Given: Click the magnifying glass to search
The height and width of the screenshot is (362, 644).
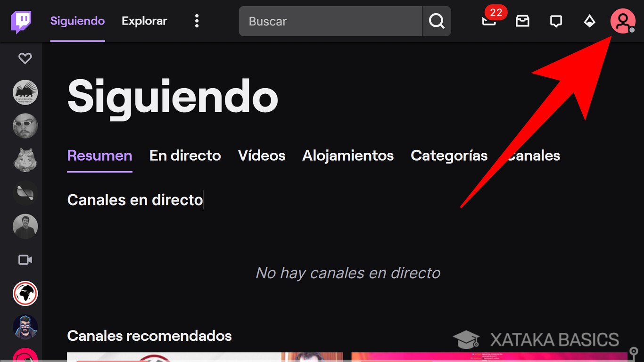Looking at the screenshot, I should point(436,21).
